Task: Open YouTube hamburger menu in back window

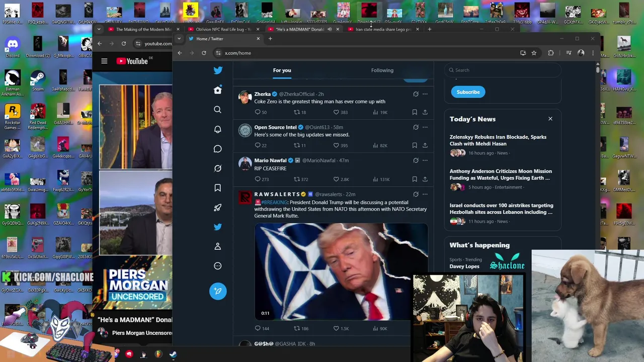Action: tap(104, 61)
